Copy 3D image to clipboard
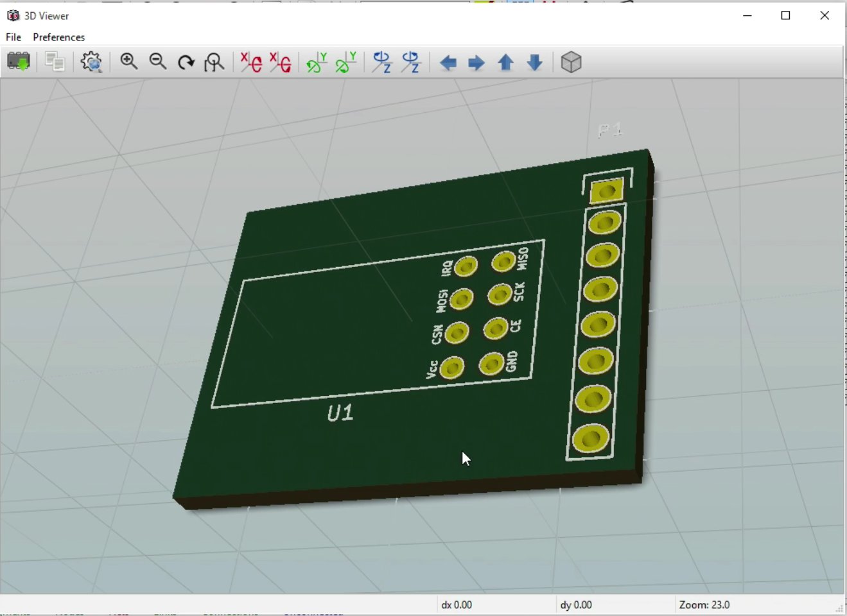 tap(55, 62)
